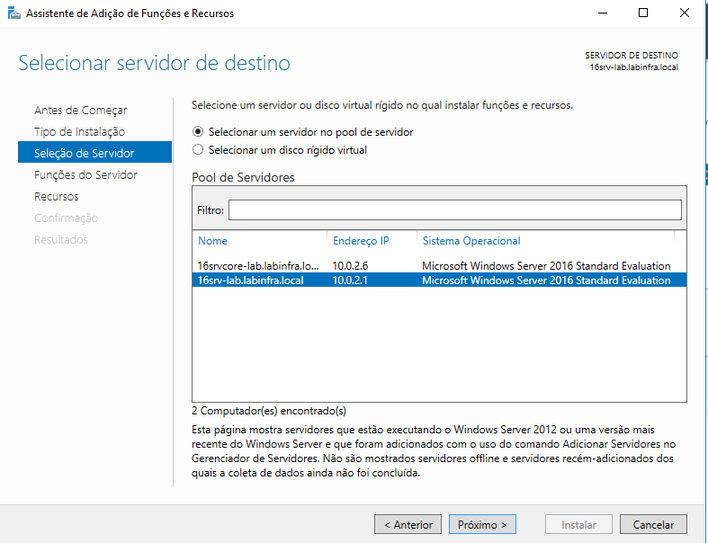Click IP address 10.0.2.6 cell

coord(350,266)
